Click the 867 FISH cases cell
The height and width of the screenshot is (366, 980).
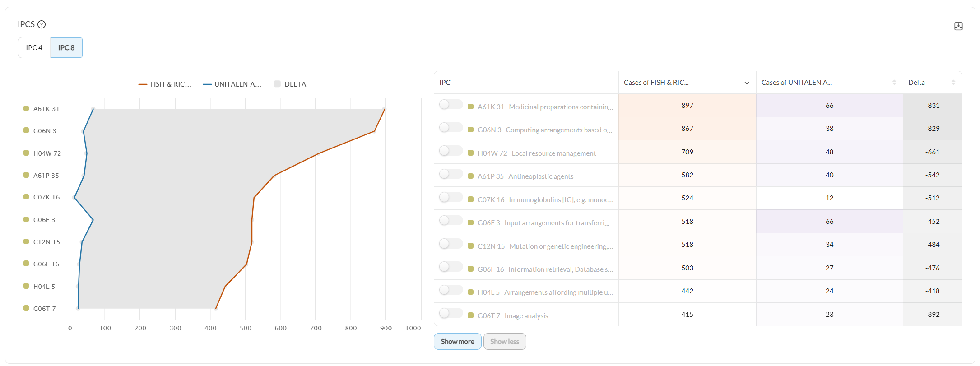[x=687, y=129]
